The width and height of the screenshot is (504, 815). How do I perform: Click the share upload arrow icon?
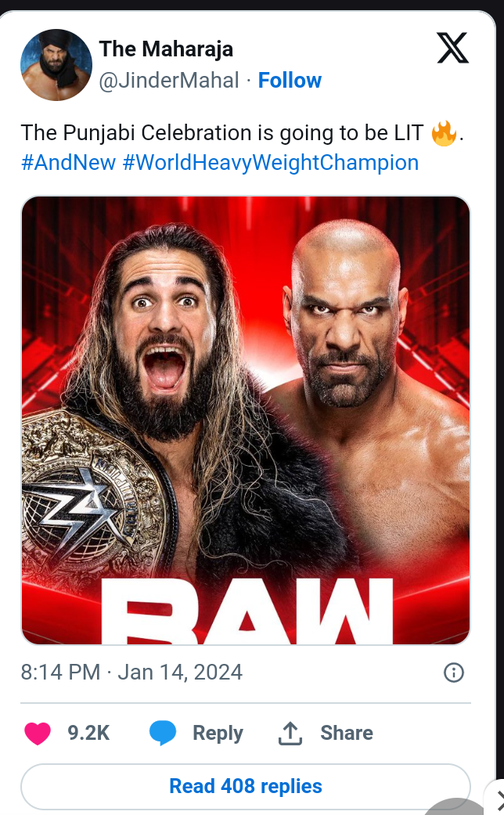(x=290, y=734)
